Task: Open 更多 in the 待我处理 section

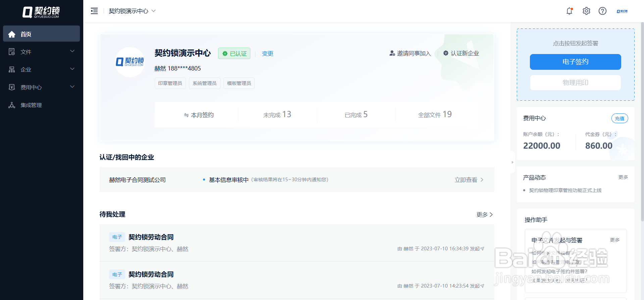Action: tap(485, 214)
